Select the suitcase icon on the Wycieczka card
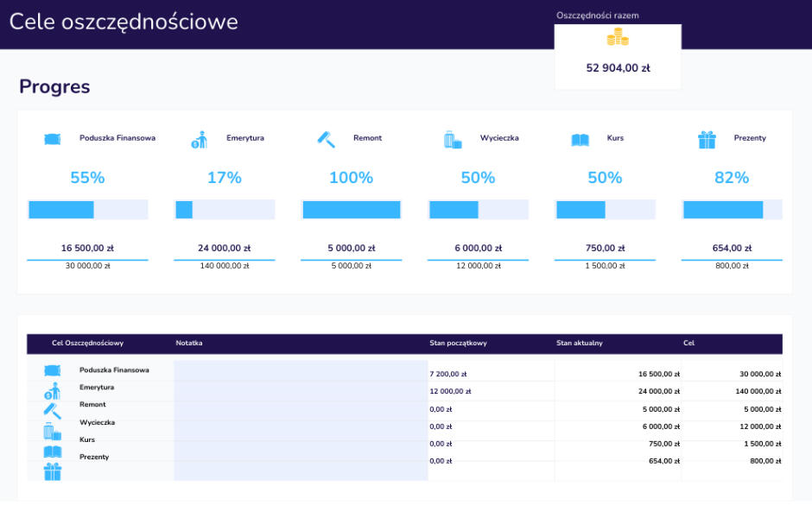The image size is (812, 518). click(x=453, y=139)
